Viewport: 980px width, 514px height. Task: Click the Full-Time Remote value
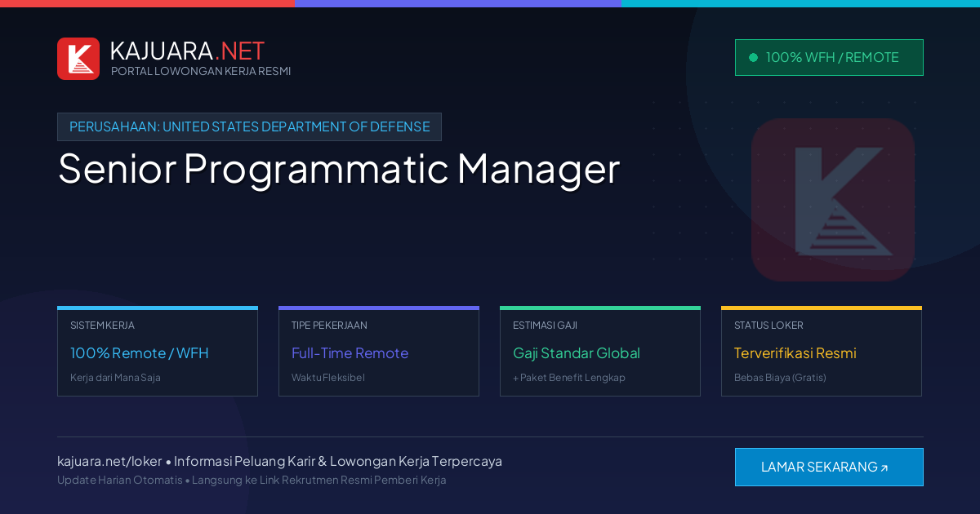tap(350, 353)
